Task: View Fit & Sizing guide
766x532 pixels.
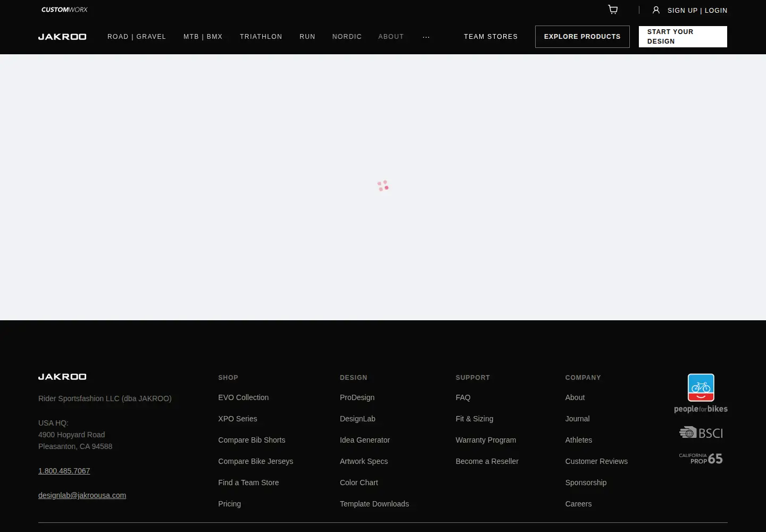Action: (474, 419)
